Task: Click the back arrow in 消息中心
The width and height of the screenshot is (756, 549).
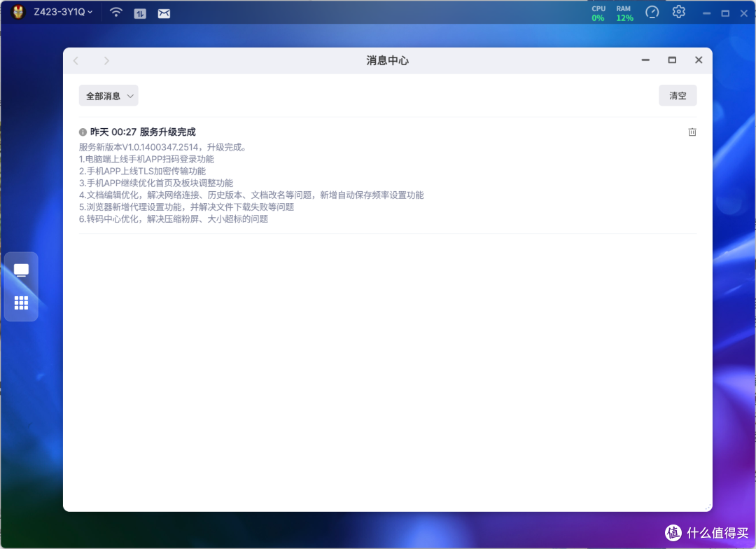Action: pyautogui.click(x=76, y=60)
